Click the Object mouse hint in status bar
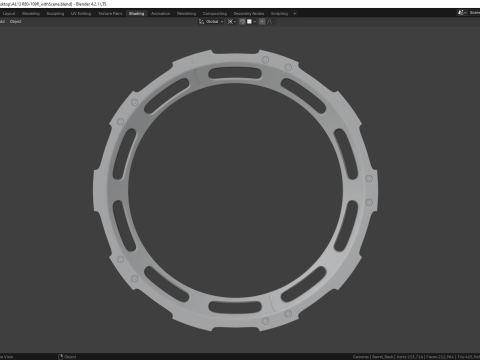Image resolution: width=480 pixels, height=360 pixels. tap(67, 357)
